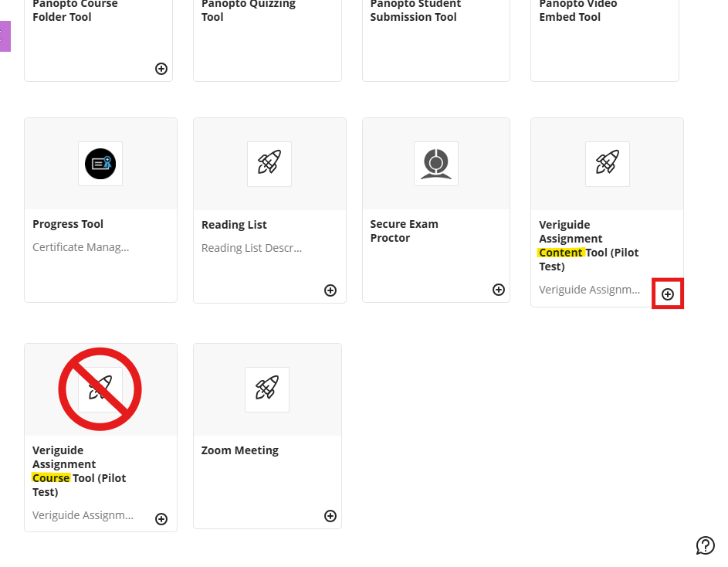Image resolution: width=728 pixels, height=567 pixels.
Task: Open the Reading List title
Action: click(x=234, y=225)
